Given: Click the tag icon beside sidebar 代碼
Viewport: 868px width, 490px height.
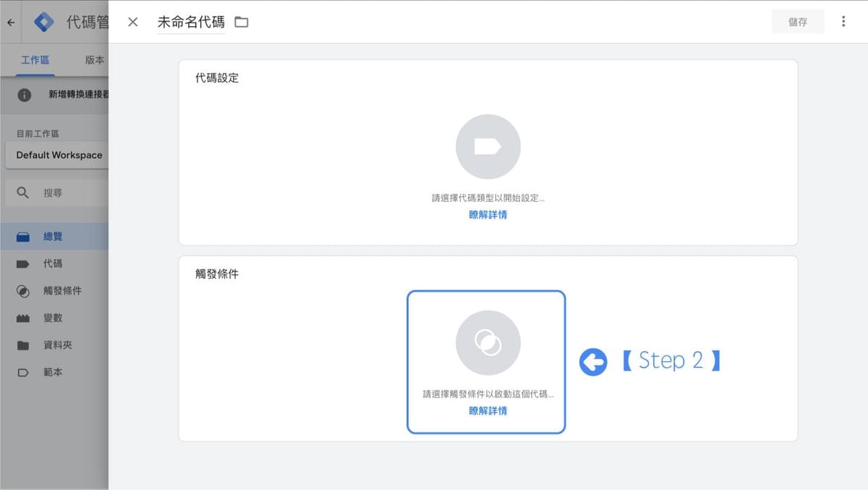Looking at the screenshot, I should click(23, 264).
